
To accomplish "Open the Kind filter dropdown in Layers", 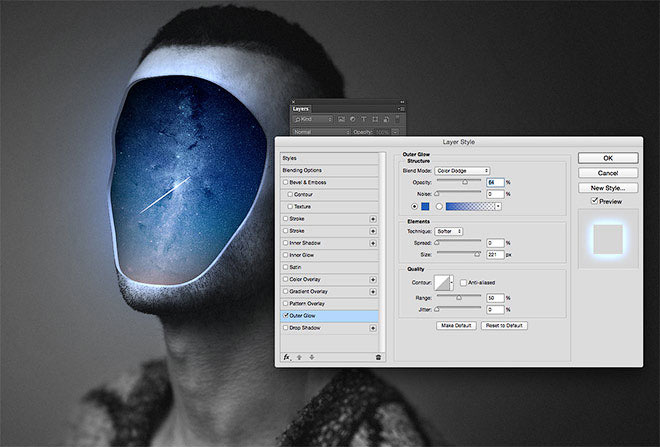I will click(x=313, y=120).
